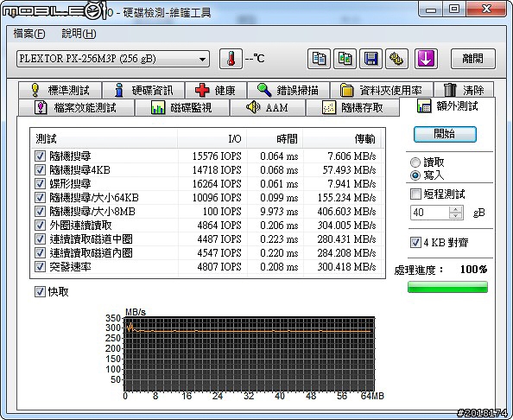Increase the gB value with up arrow
513x420 pixels.
[455, 209]
